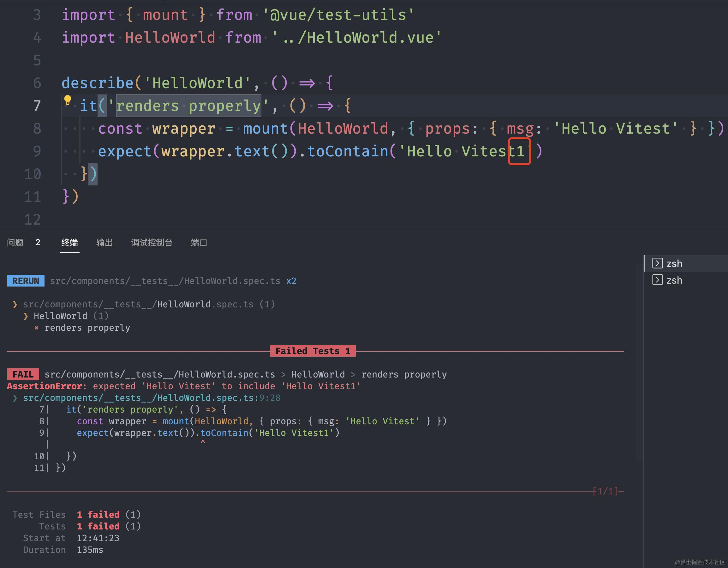Viewport: 728px width, 568px height.
Task: Place cursor in 'renders properly' string
Action: point(188,106)
